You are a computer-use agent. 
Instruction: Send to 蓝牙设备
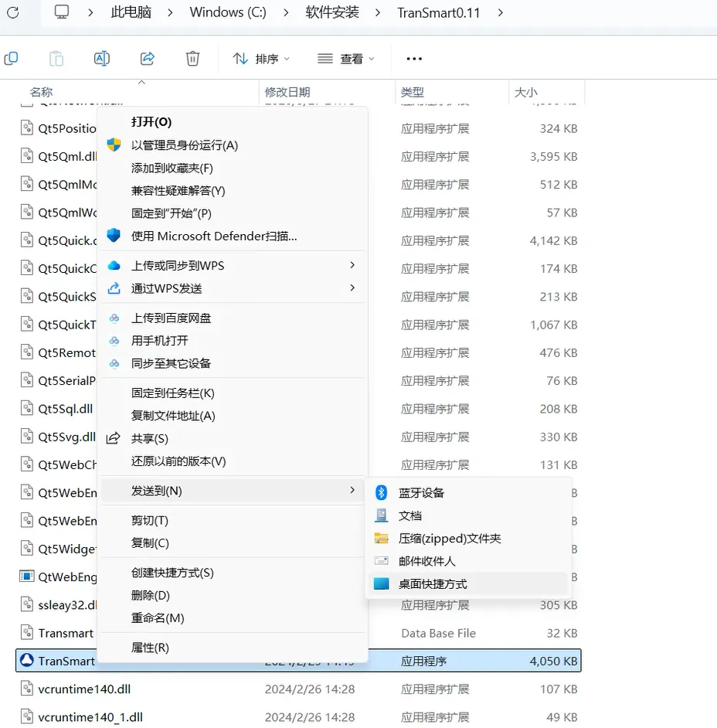click(x=467, y=493)
